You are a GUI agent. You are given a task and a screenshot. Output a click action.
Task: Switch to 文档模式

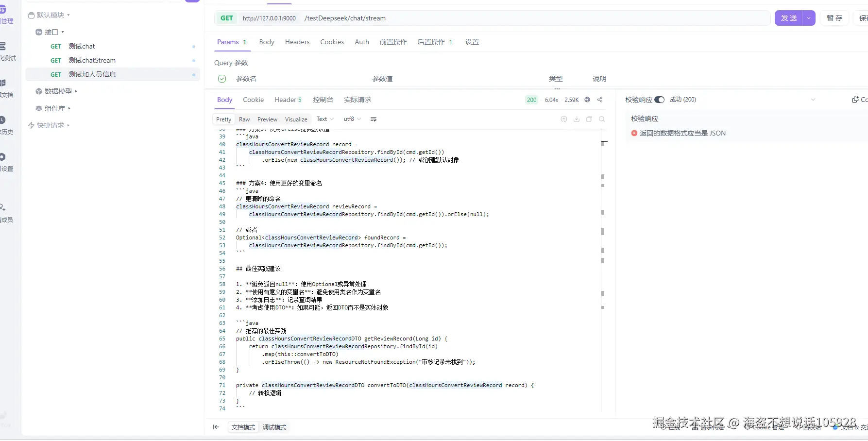(243, 427)
